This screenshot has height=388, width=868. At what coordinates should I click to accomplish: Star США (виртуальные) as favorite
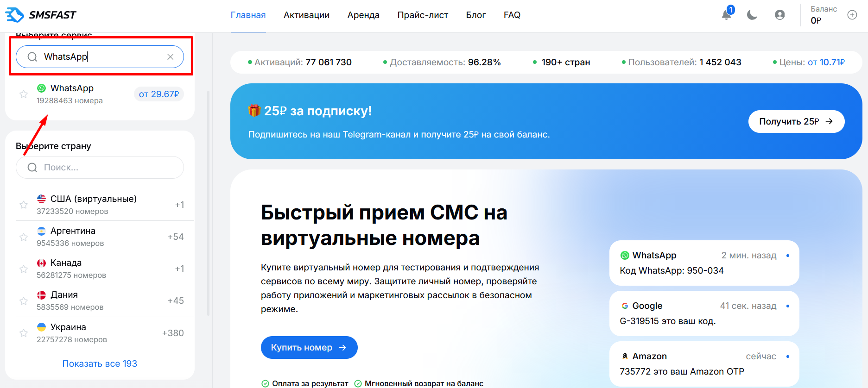24,205
